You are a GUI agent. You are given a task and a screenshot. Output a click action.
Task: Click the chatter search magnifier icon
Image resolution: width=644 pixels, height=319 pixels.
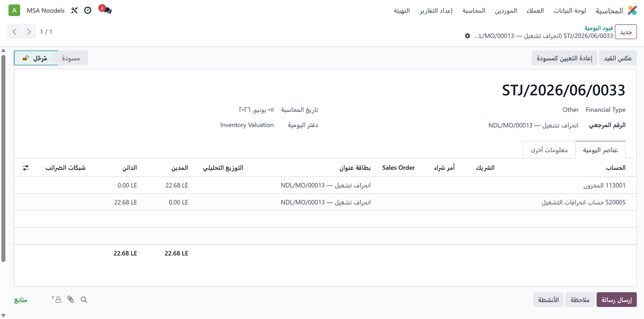point(84,300)
